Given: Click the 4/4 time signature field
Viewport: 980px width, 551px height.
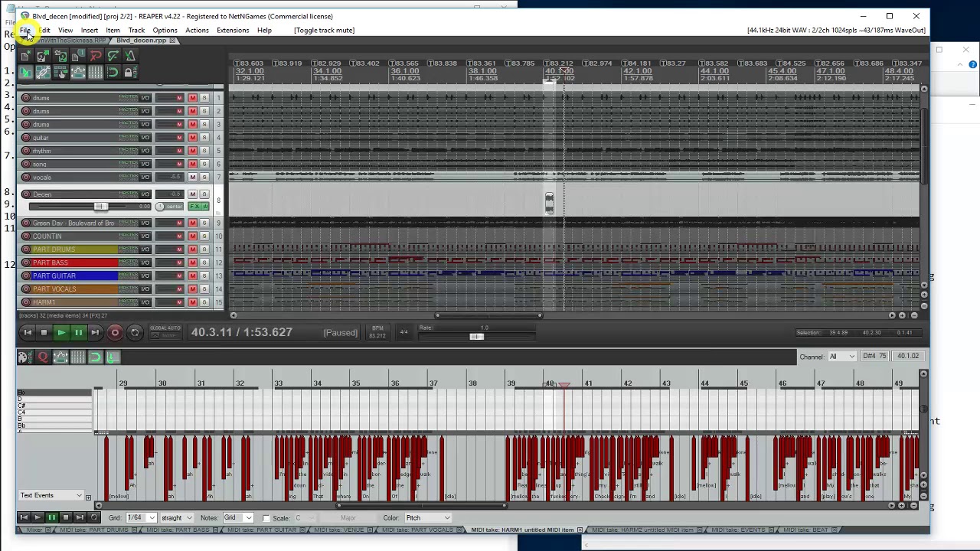Looking at the screenshot, I should [403, 332].
